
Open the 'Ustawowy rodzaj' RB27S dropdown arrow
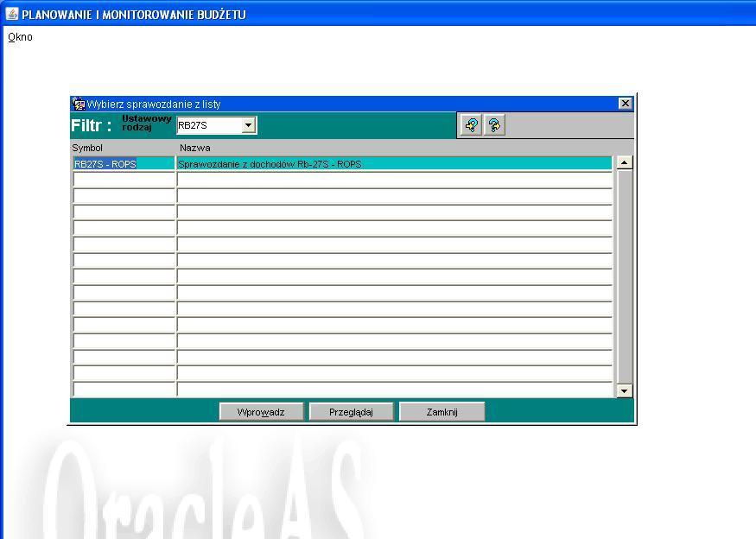click(248, 125)
